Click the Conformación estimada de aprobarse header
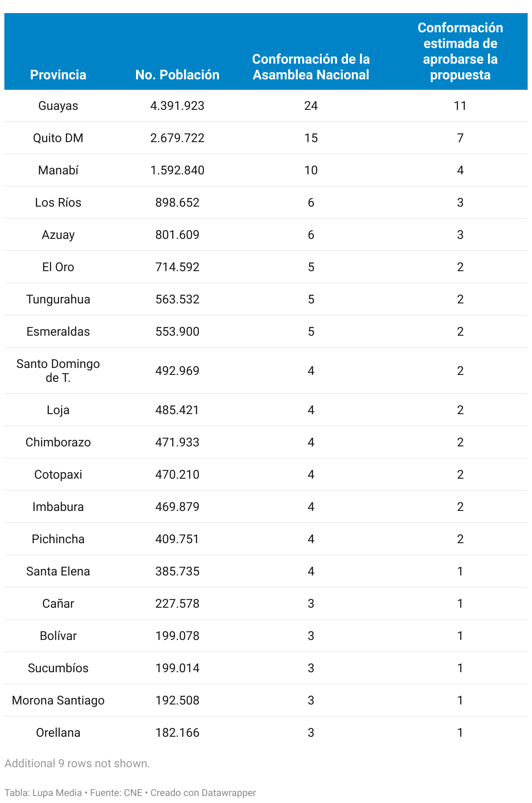 [460, 51]
